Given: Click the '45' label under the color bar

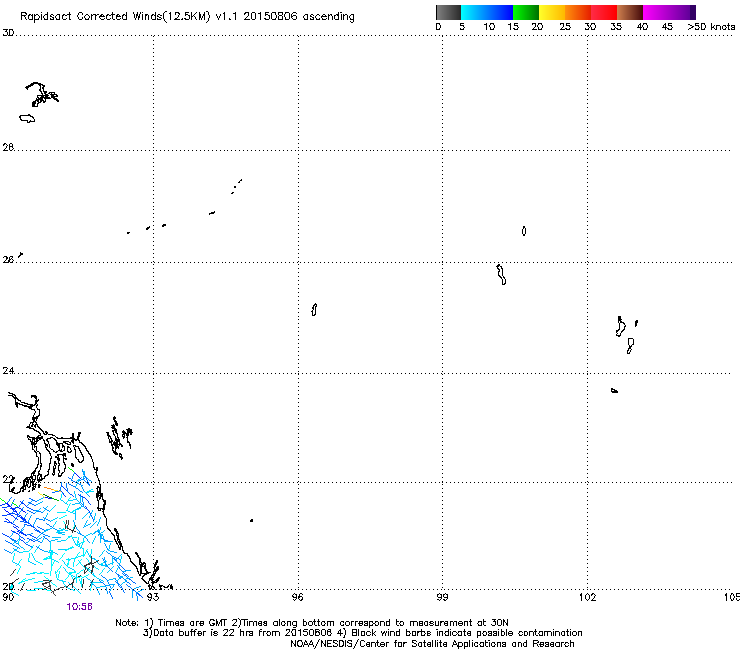Looking at the screenshot, I should click(x=667, y=27).
